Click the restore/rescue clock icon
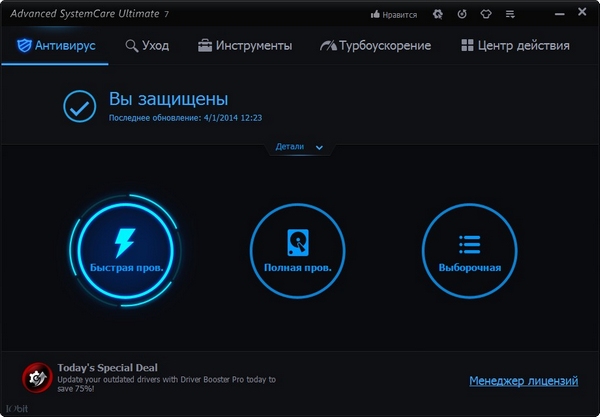 (x=462, y=15)
